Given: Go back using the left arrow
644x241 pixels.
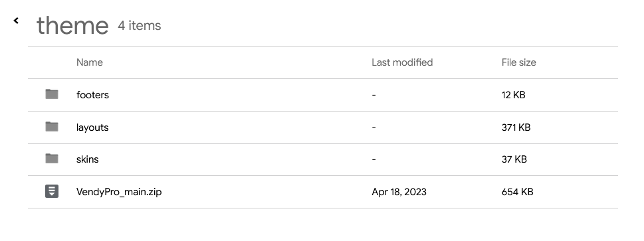Looking at the screenshot, I should [x=16, y=21].
